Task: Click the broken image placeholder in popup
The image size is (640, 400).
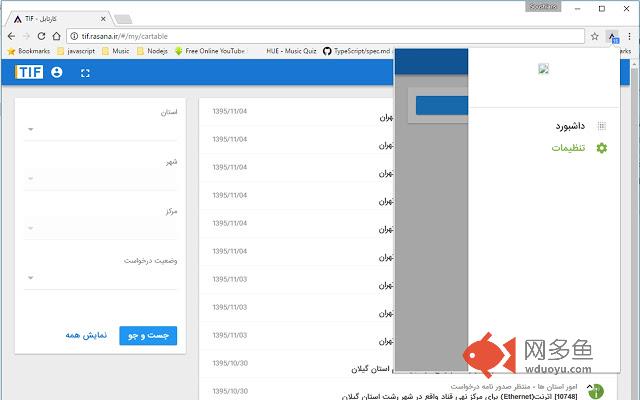Action: click(543, 69)
